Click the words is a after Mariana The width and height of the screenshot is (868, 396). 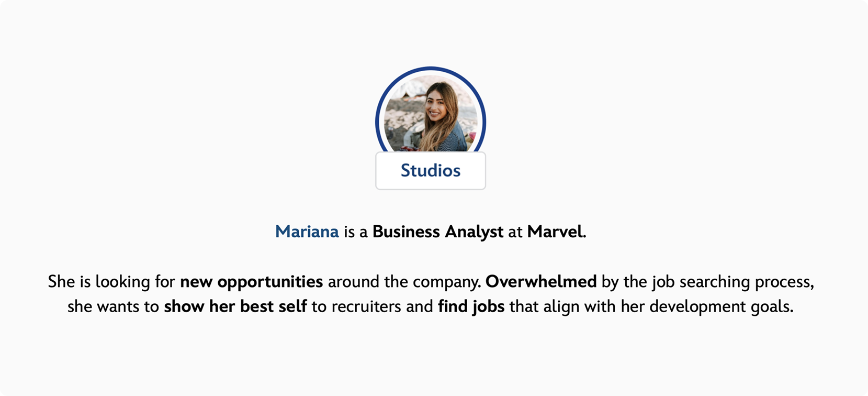(x=355, y=232)
